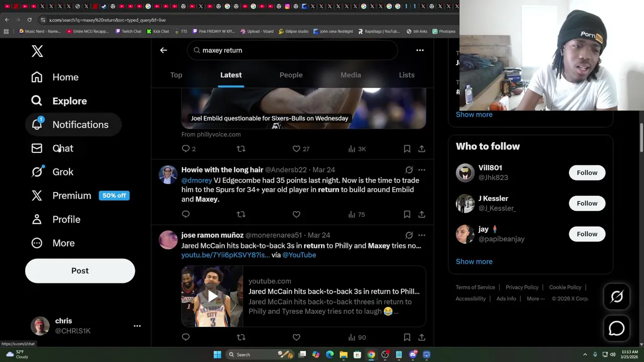View analytics on post with 90 views

click(357, 337)
